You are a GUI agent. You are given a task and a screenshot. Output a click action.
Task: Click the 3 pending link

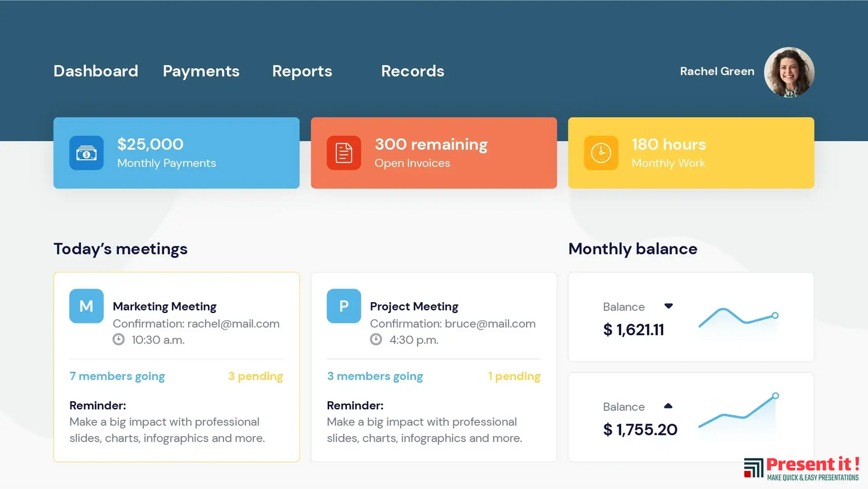coord(255,376)
